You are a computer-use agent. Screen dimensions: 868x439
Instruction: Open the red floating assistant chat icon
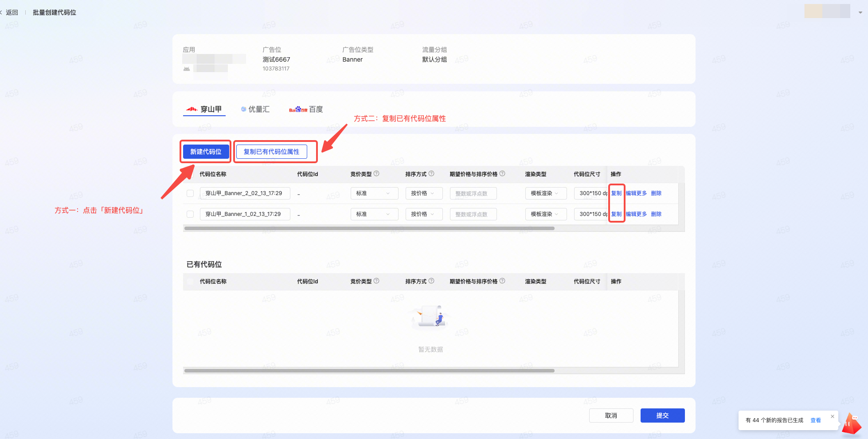[852, 424]
